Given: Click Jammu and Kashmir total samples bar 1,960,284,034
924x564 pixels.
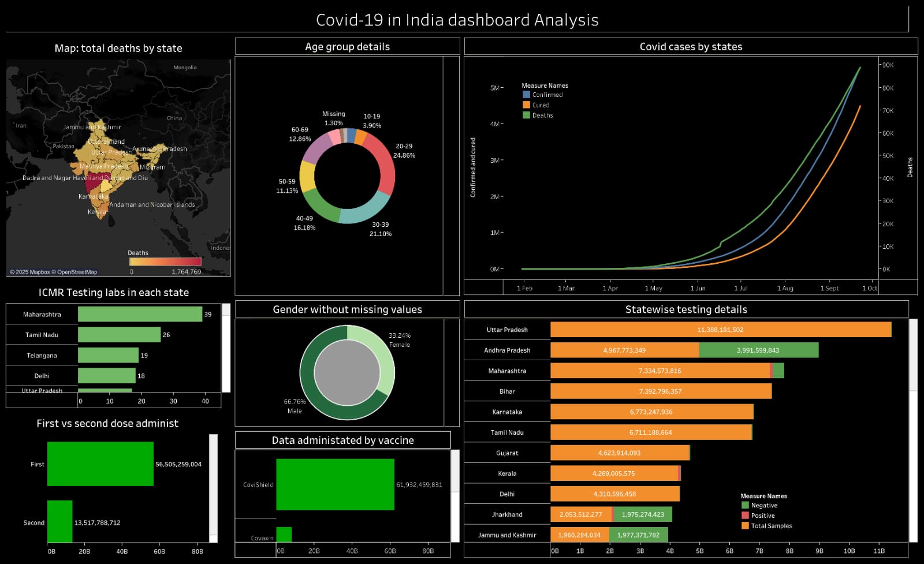Looking at the screenshot, I should 580,535.
